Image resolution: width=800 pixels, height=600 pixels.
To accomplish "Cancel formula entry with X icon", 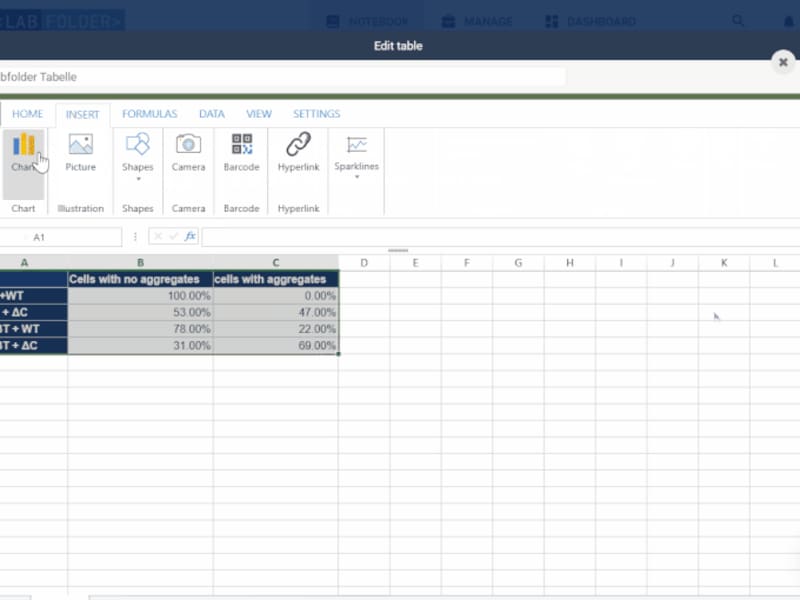I will click(x=158, y=236).
